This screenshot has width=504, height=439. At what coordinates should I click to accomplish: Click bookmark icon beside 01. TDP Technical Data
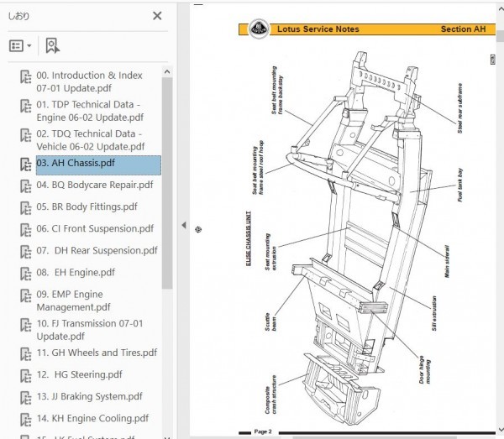click(26, 106)
